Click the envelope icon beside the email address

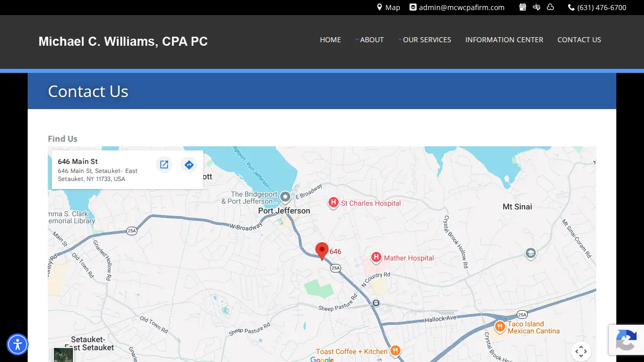(413, 8)
